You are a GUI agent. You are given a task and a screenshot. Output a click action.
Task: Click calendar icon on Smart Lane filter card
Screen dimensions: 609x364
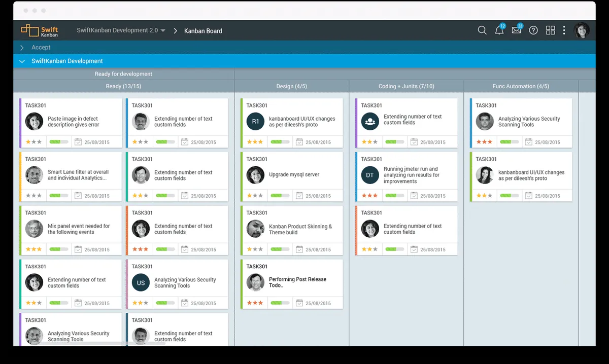pos(78,196)
